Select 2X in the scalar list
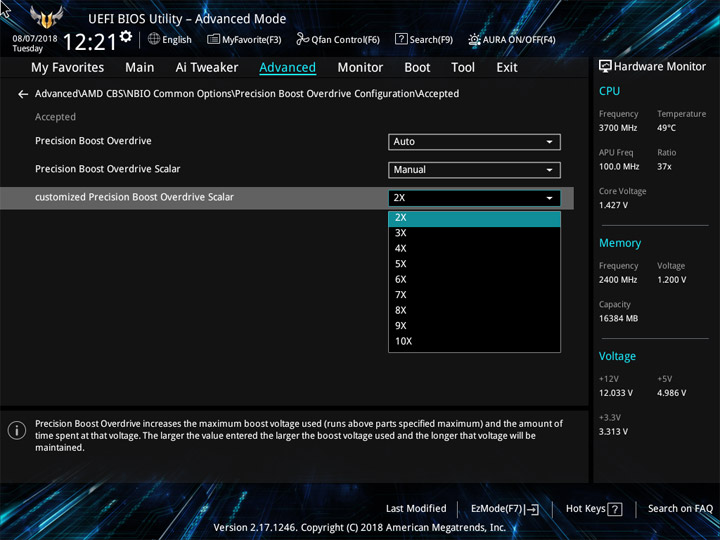 (x=474, y=218)
